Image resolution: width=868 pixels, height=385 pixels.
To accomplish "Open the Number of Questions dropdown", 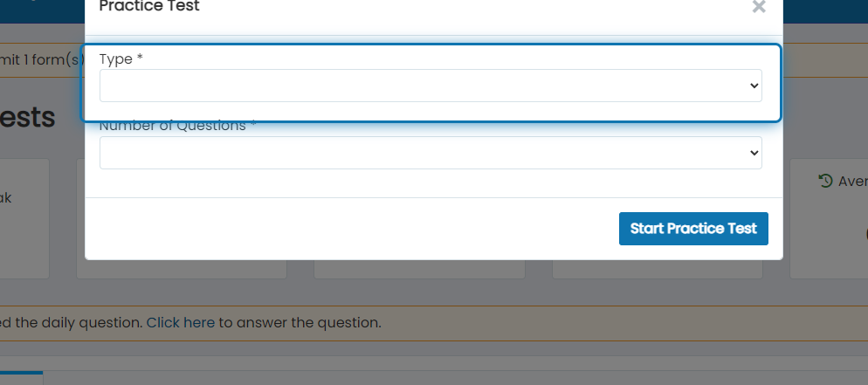I will (431, 153).
